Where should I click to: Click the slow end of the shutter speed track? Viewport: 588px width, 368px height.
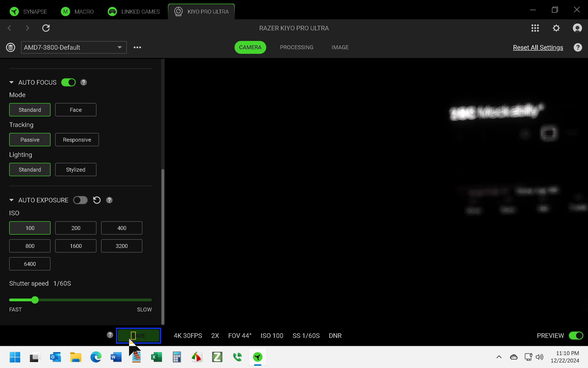tap(150, 300)
